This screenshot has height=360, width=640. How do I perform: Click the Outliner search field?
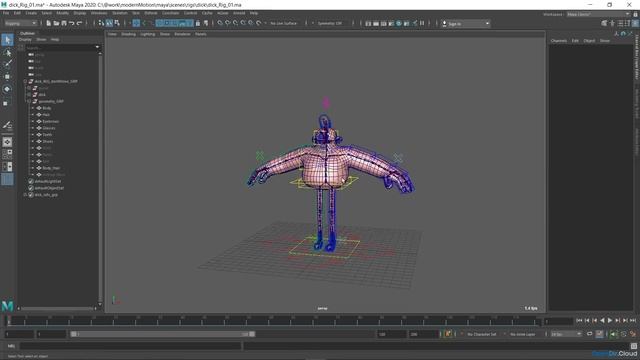pos(62,47)
